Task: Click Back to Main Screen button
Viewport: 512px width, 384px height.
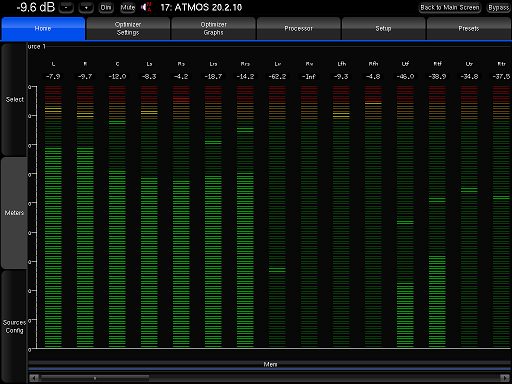Action: pos(450,7)
